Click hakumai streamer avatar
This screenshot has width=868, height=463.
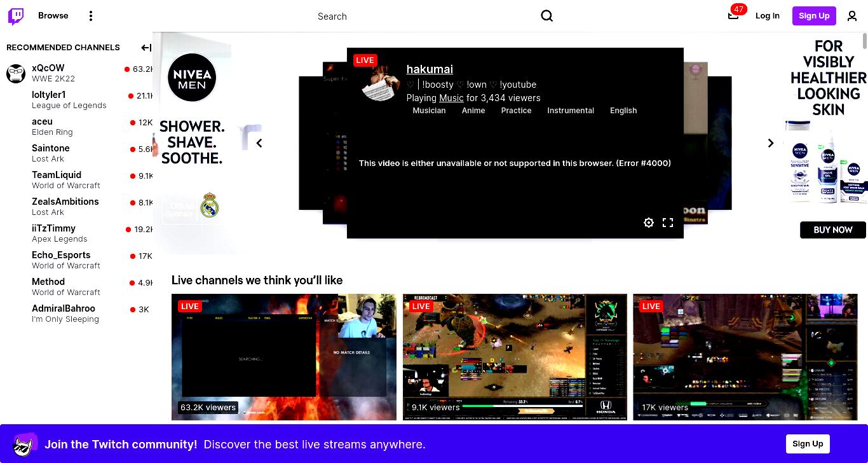[380, 81]
